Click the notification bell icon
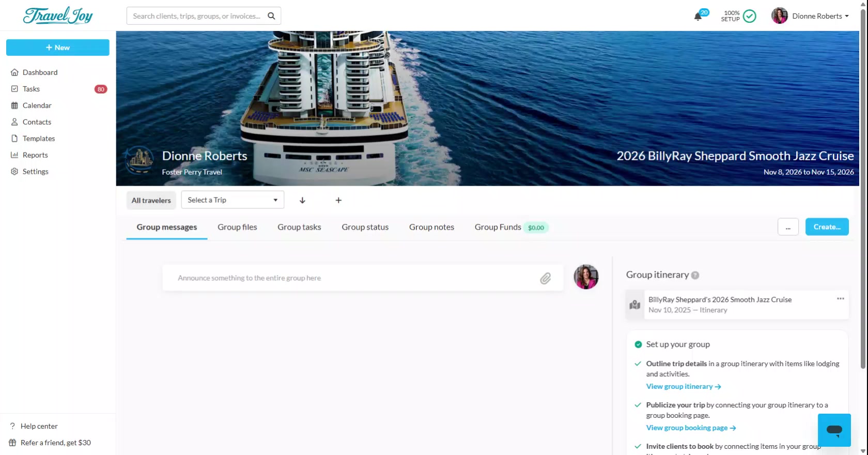 (x=698, y=17)
